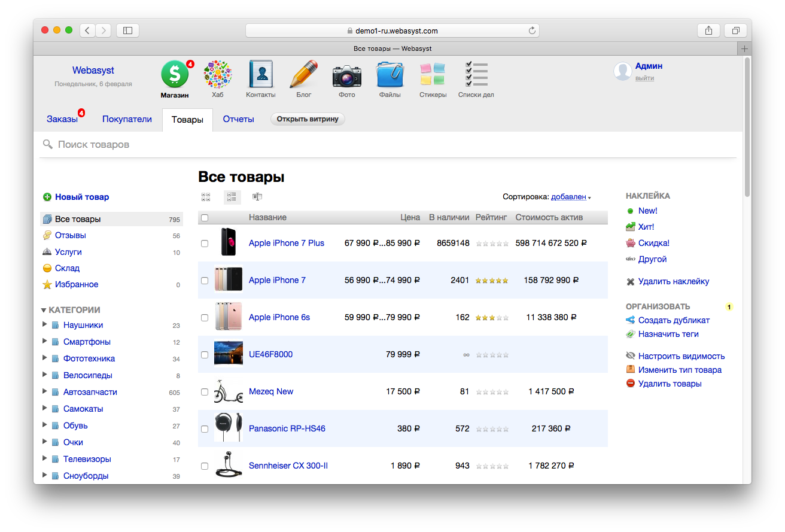Viewport: 785px width, 532px height.
Task: Click the Apple iPhone 6s star rating
Action: pos(492,317)
